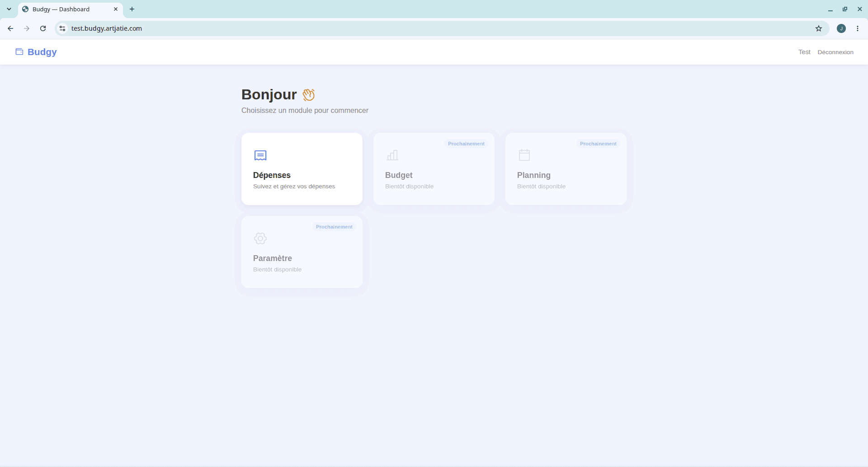Open the Chrome profile avatar
The width and height of the screenshot is (868, 467).
[841, 28]
